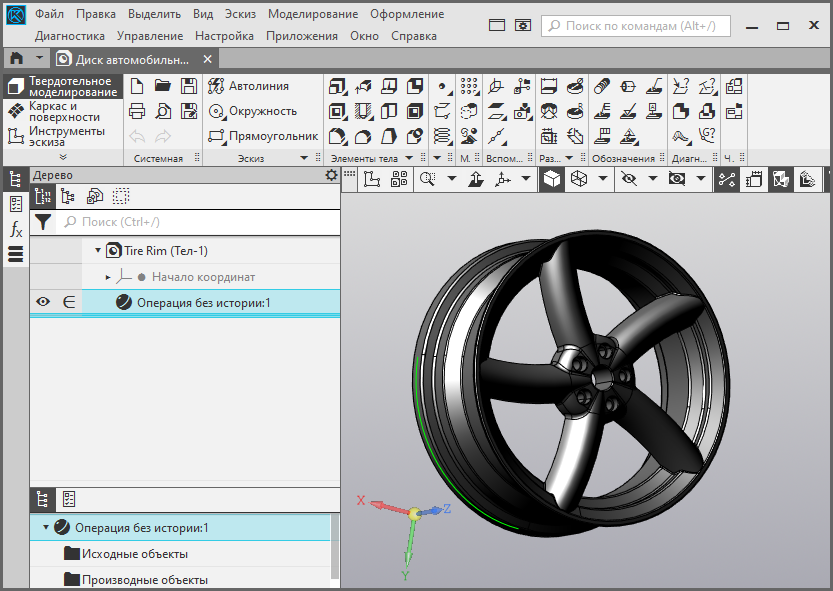This screenshot has height=591, width=833.
Task: Click the Save document icon
Action: pos(188,86)
